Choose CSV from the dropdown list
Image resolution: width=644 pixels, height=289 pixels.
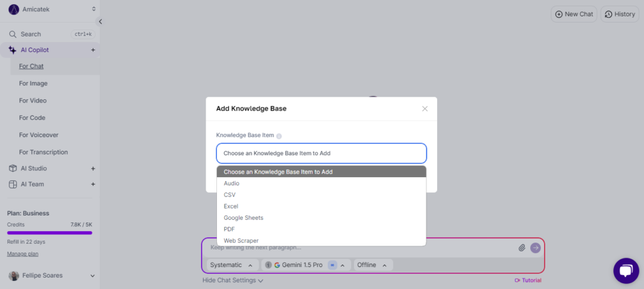click(321, 195)
